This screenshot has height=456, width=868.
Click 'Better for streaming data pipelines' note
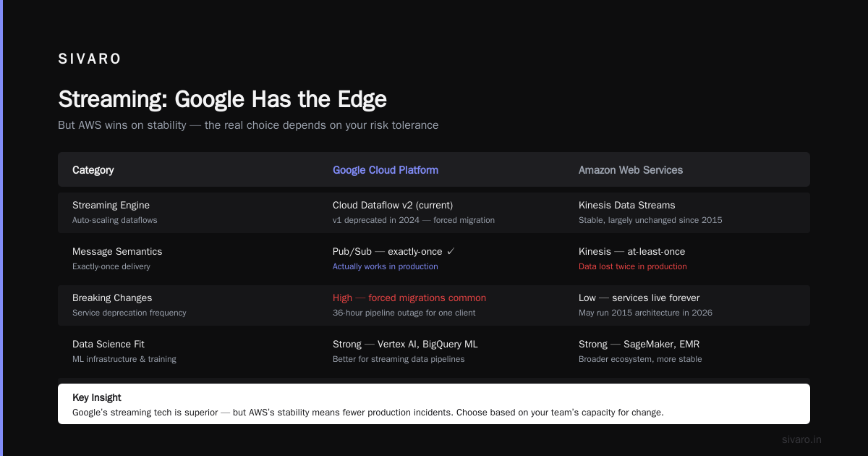[x=399, y=359]
